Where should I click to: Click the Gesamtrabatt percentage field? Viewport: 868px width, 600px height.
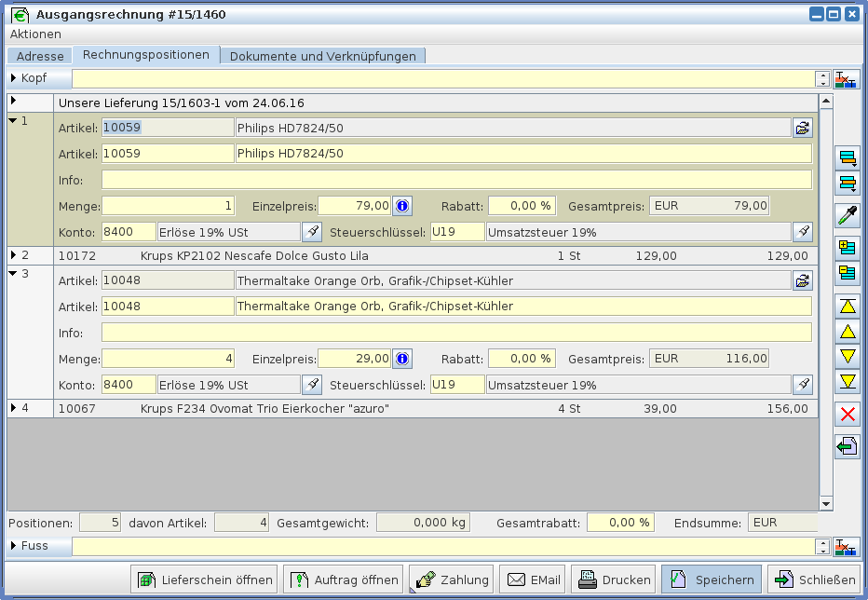coord(620,524)
